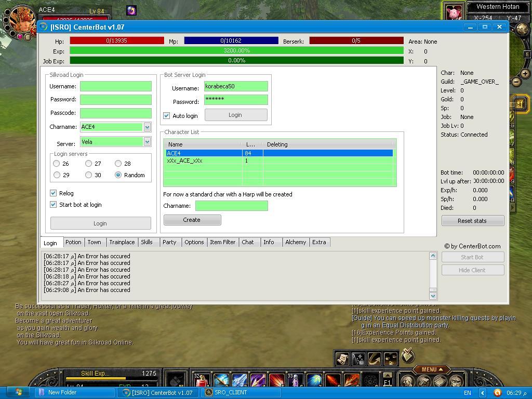Click the Hide Client button

(473, 270)
